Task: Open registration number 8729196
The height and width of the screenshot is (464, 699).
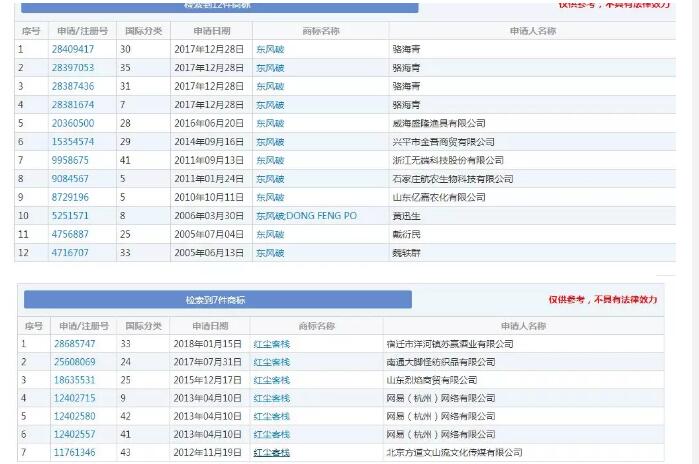Action: pos(70,197)
